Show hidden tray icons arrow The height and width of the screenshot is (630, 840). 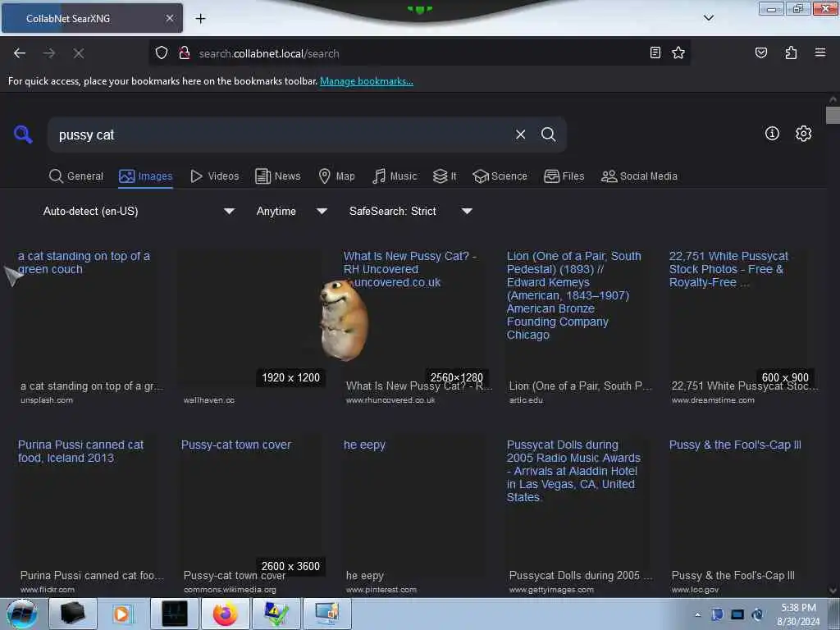pyautogui.click(x=697, y=614)
